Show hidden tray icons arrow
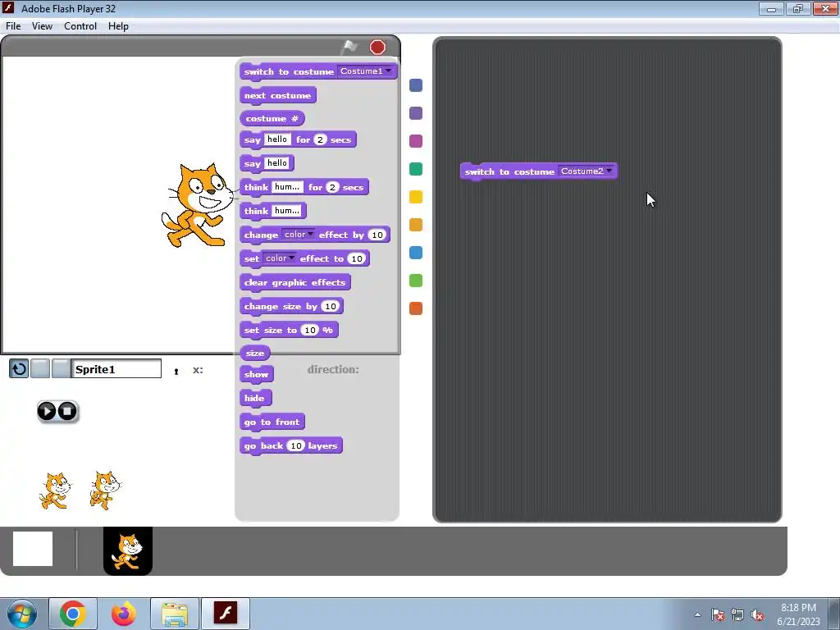This screenshot has width=840, height=630. point(697,615)
